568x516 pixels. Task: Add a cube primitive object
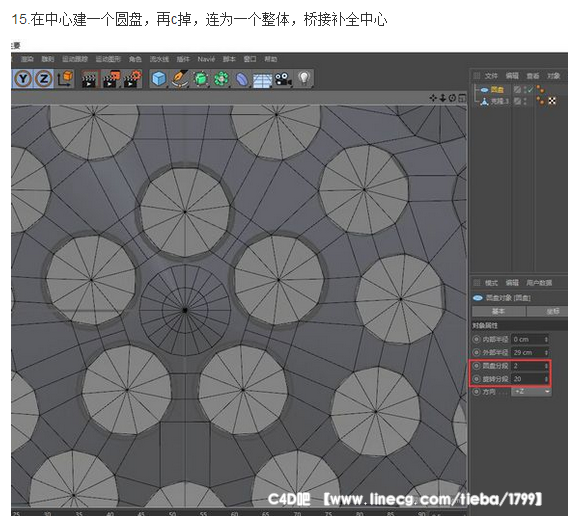coord(159,79)
